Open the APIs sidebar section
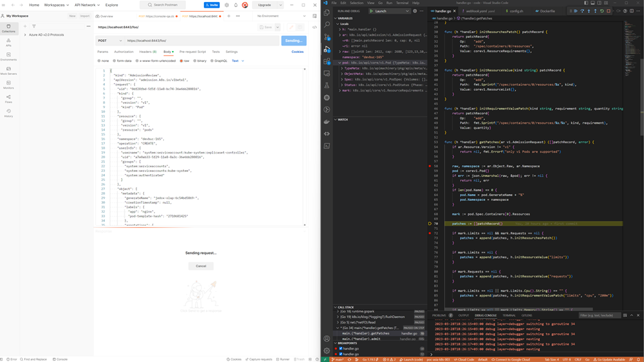 (x=8, y=42)
